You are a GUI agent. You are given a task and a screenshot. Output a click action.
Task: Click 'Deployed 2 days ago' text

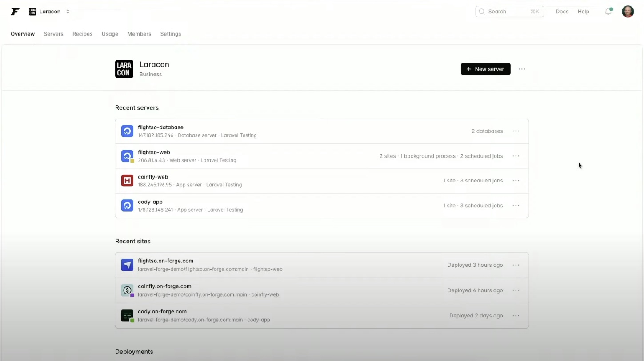point(476,316)
